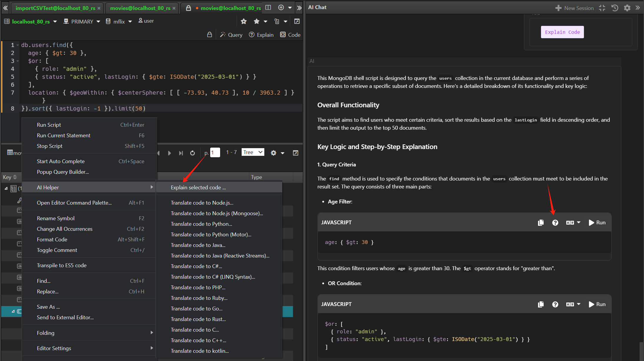644x361 pixels.
Task: Toggle the editor lock icon
Action: (210, 35)
